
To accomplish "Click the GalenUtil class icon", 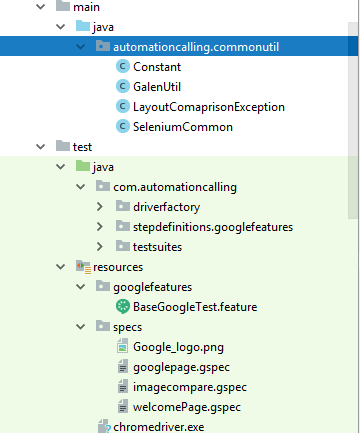I will (x=123, y=86).
